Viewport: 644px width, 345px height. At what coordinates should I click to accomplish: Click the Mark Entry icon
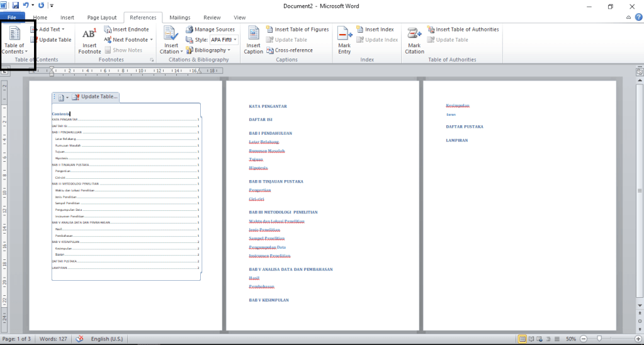coord(344,35)
